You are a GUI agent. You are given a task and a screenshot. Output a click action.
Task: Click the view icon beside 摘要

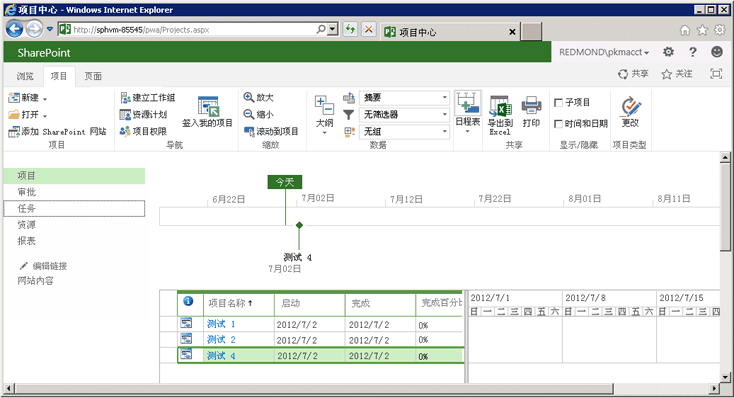click(349, 98)
